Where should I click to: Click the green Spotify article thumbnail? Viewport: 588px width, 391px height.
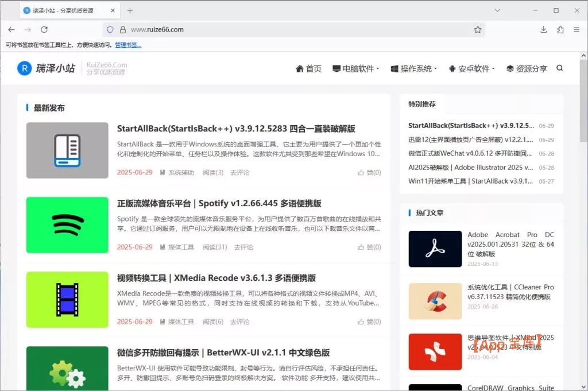(67, 225)
